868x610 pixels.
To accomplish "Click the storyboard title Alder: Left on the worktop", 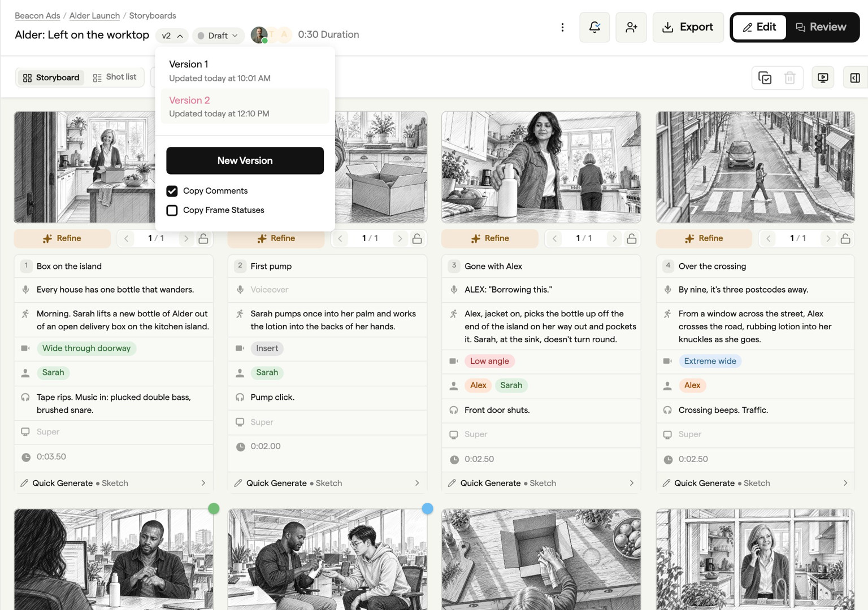I will coord(82,34).
